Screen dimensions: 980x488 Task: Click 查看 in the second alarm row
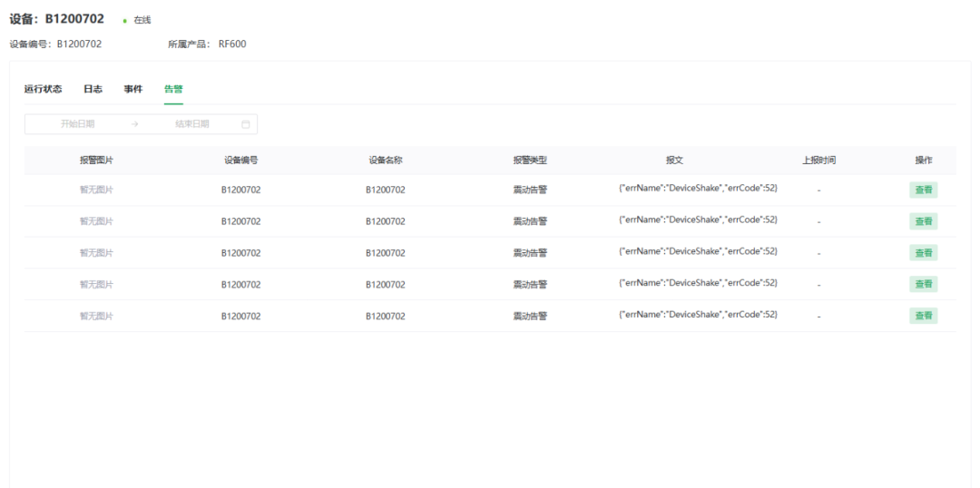(924, 221)
